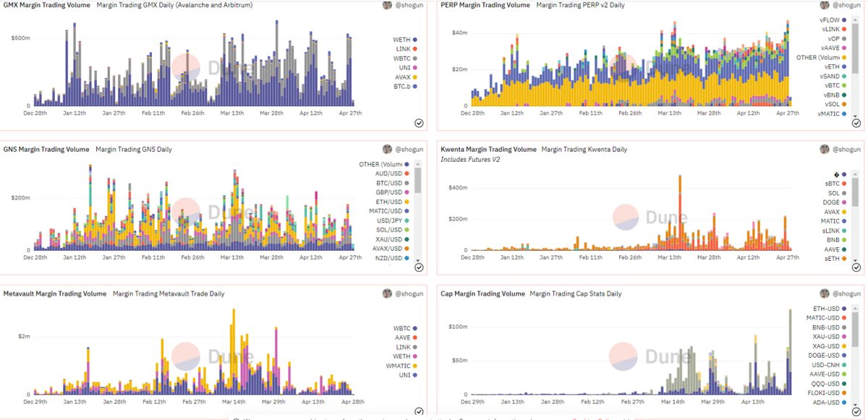Click the @shogun avatar on Cap chart
The image size is (868, 420).
[825, 293]
